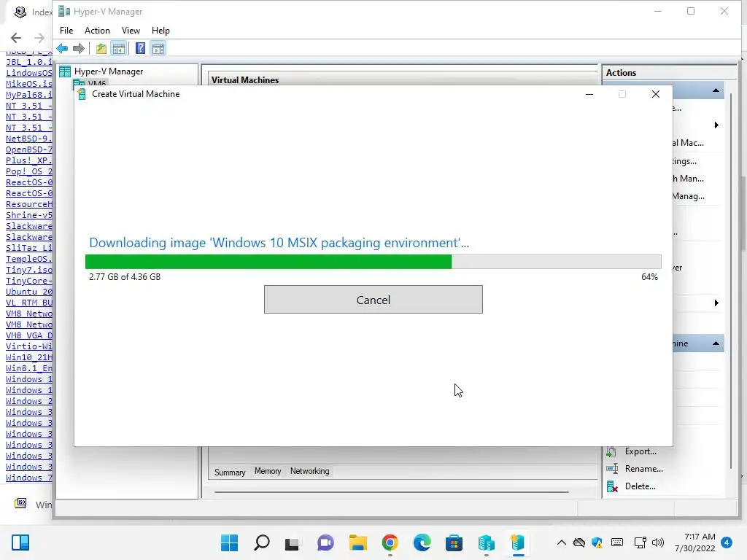Click Rename... in Actions pane
Viewport: 747px width, 560px height.
pos(644,469)
